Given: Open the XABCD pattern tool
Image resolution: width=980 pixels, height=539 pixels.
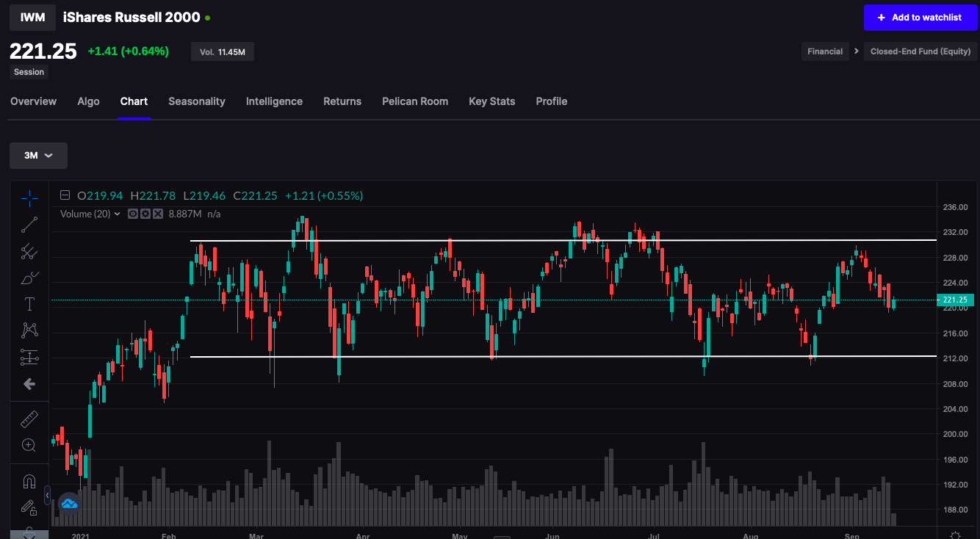Looking at the screenshot, I should pyautogui.click(x=29, y=331).
